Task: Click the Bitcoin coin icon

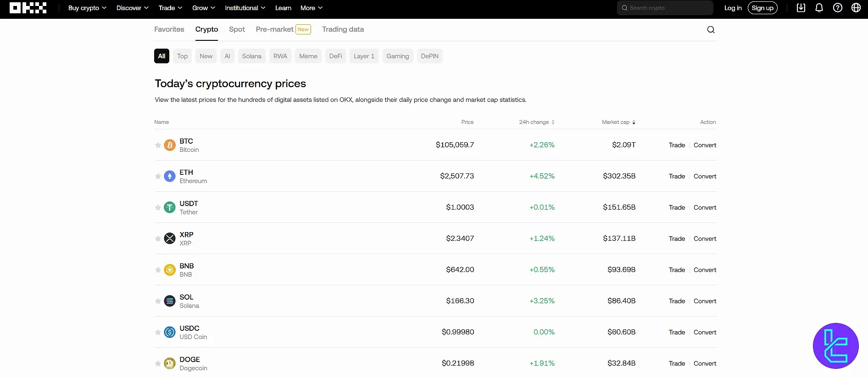Action: (170, 145)
